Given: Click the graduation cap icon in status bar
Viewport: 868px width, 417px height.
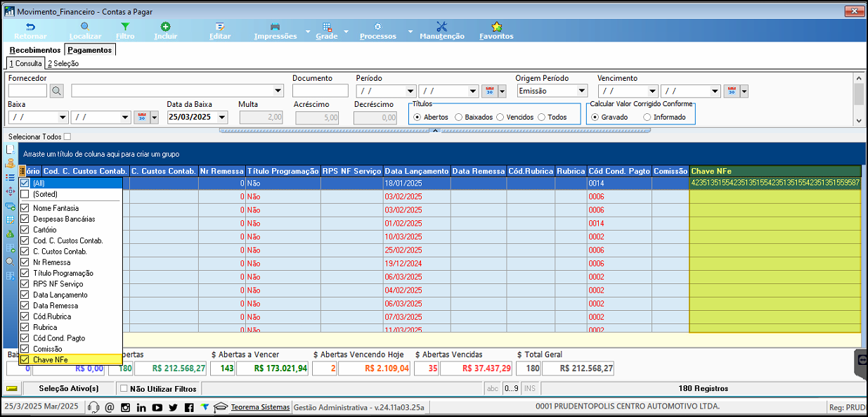Looking at the screenshot, I should pyautogui.click(x=221, y=407).
